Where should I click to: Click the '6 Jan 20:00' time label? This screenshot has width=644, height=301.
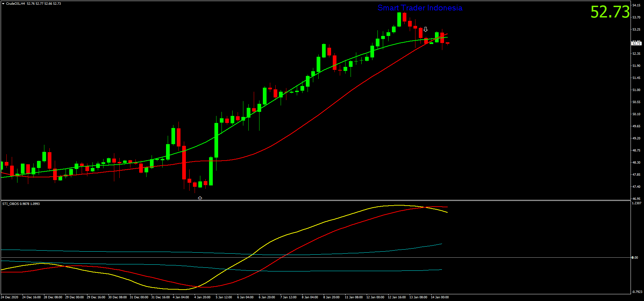point(267,297)
